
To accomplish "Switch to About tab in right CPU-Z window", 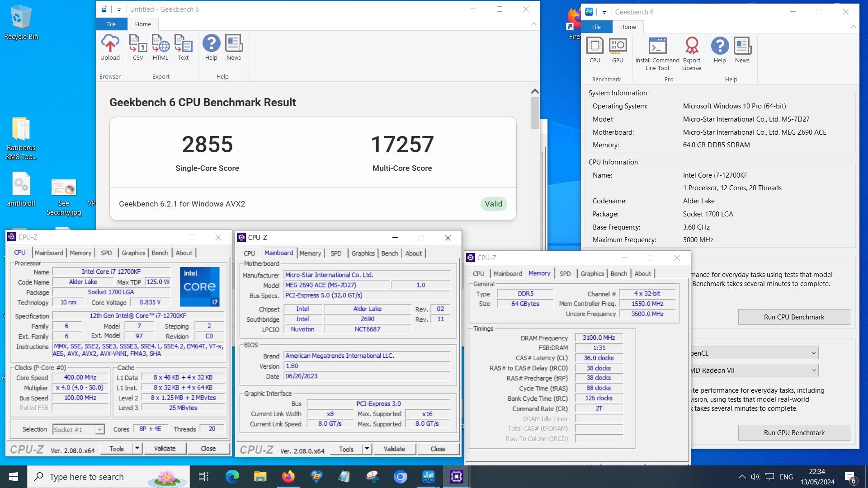I will 642,273.
